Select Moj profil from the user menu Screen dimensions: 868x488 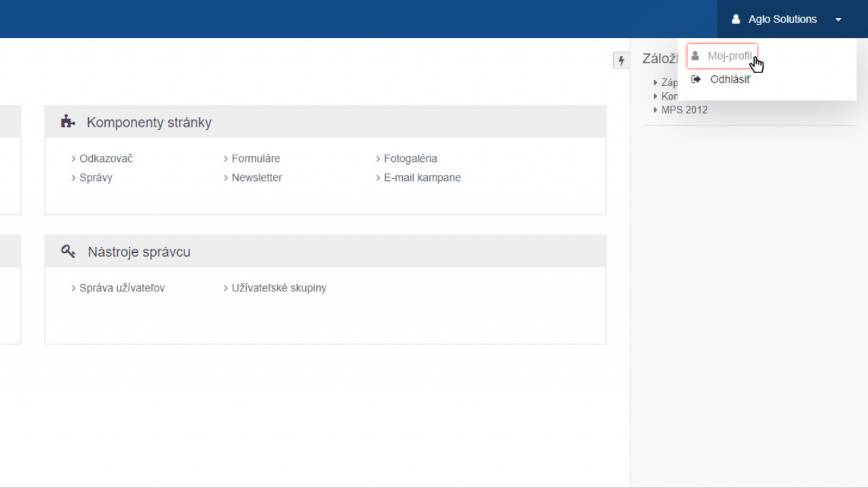(729, 56)
